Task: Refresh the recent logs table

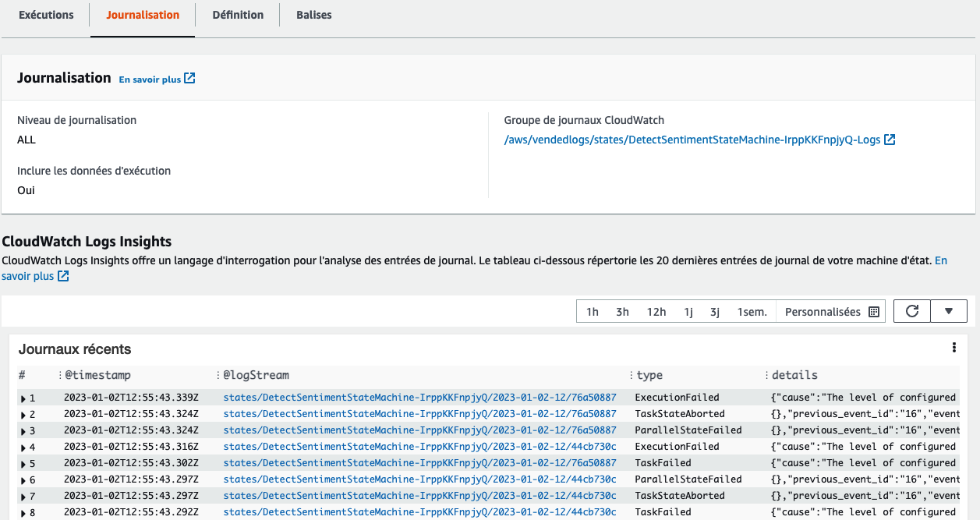Action: (912, 311)
